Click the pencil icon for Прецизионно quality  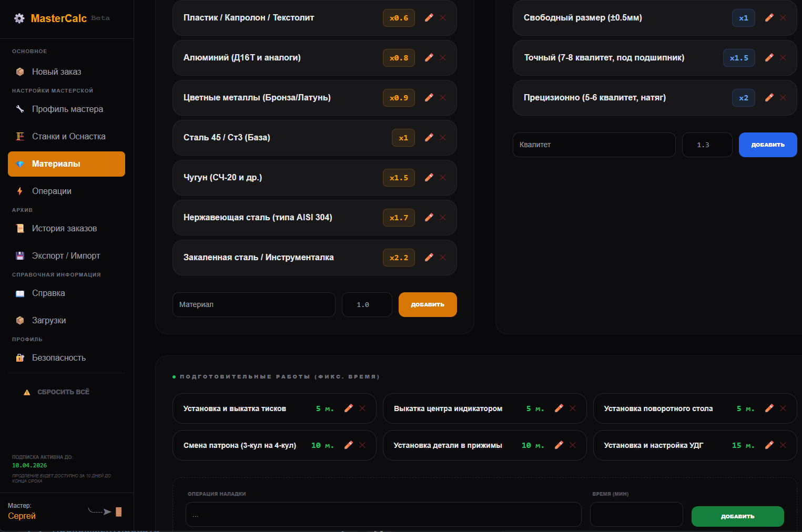(x=769, y=98)
